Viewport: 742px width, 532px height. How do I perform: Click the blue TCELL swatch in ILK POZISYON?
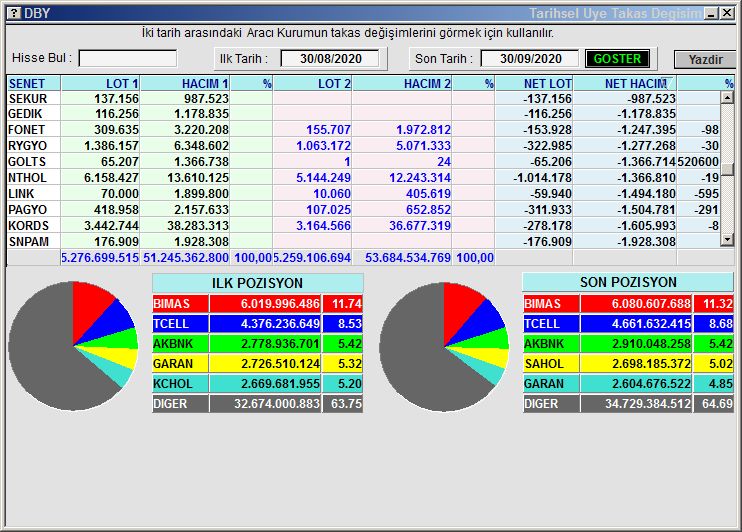pyautogui.click(x=180, y=324)
